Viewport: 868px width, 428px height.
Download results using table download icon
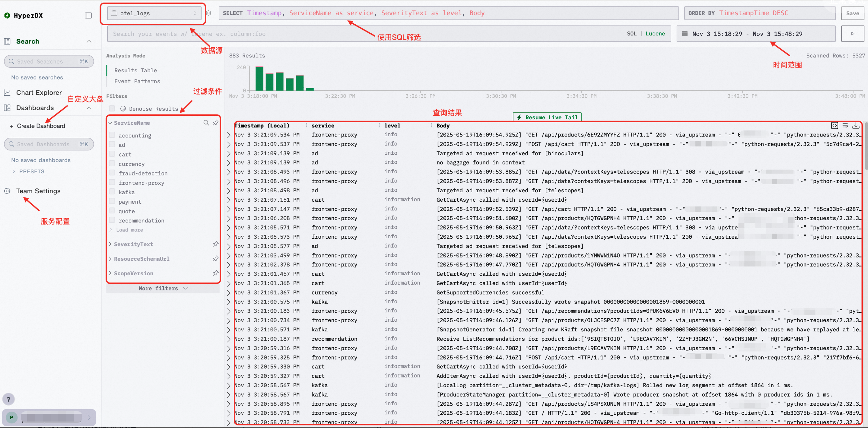pos(855,125)
